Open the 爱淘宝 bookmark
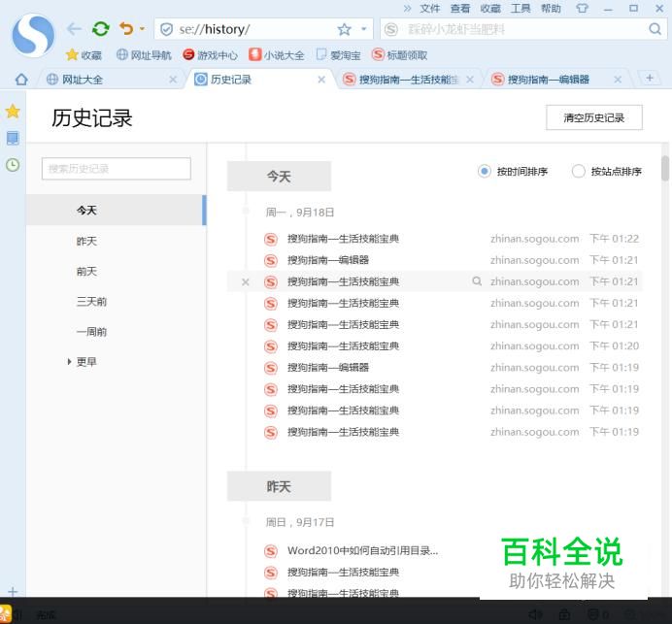 click(x=338, y=54)
